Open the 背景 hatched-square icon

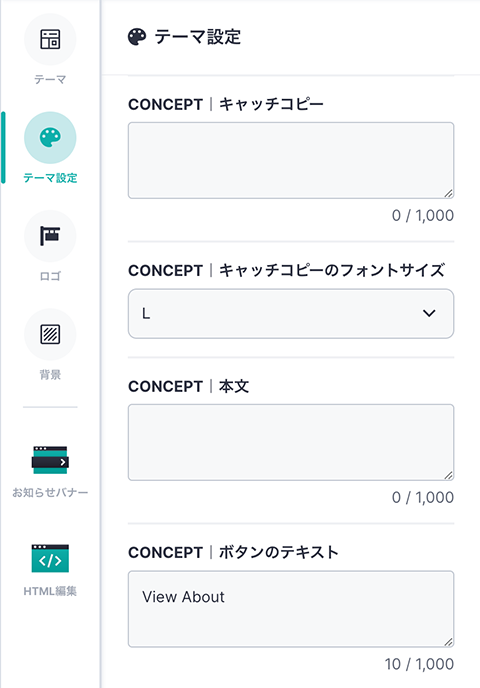[x=50, y=334]
